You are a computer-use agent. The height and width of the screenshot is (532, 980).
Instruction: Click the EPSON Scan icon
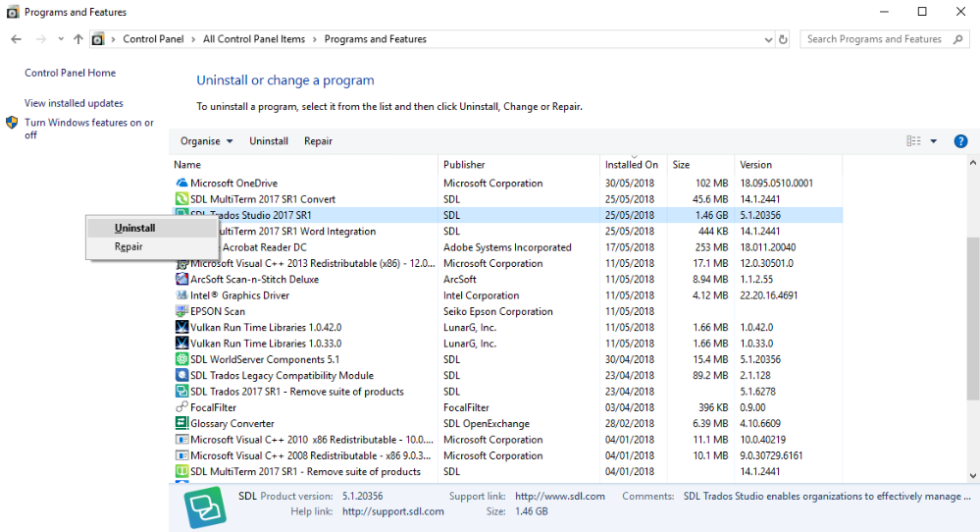(181, 311)
